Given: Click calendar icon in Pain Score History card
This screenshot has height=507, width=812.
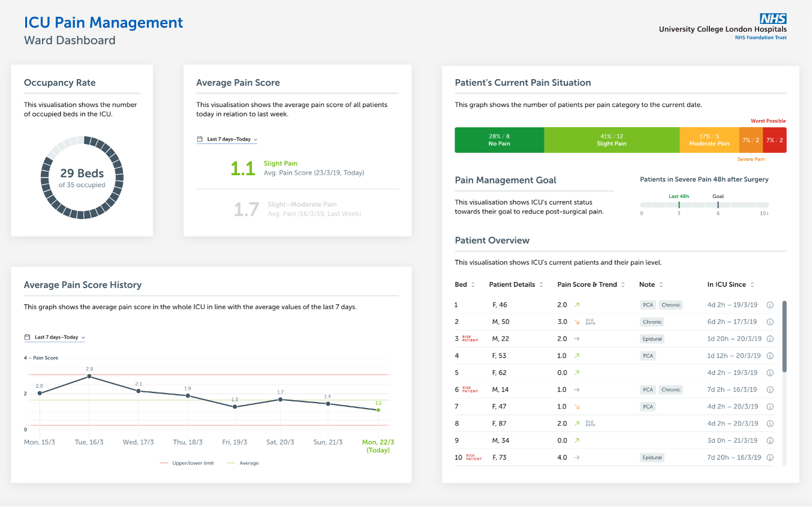Looking at the screenshot, I should [27, 337].
